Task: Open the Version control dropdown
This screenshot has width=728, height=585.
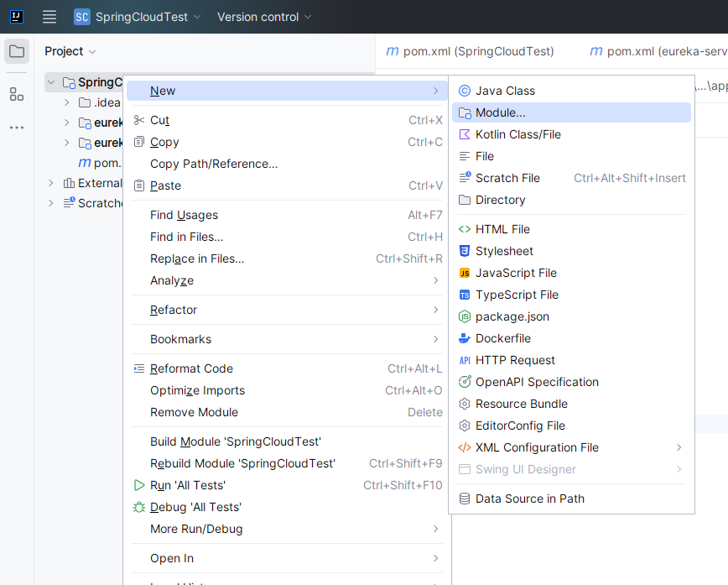Action: point(264,17)
